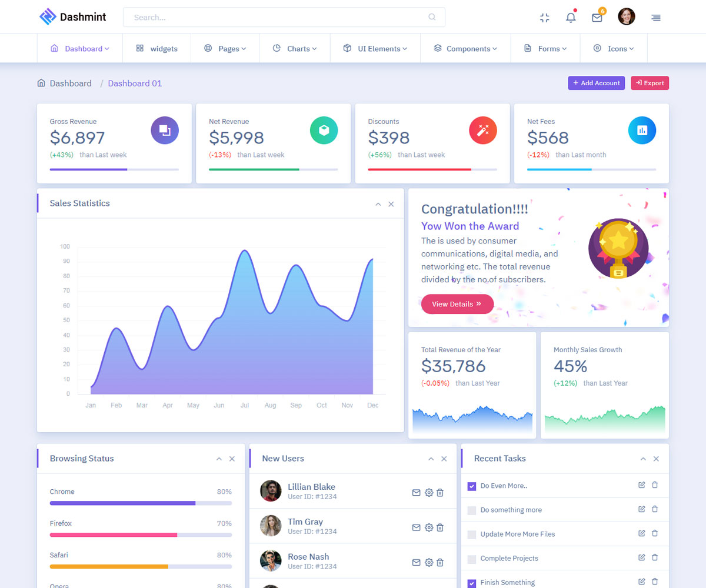This screenshot has height=588, width=706.
Task: Click the Chrome browsing progress bar
Action: (141, 503)
